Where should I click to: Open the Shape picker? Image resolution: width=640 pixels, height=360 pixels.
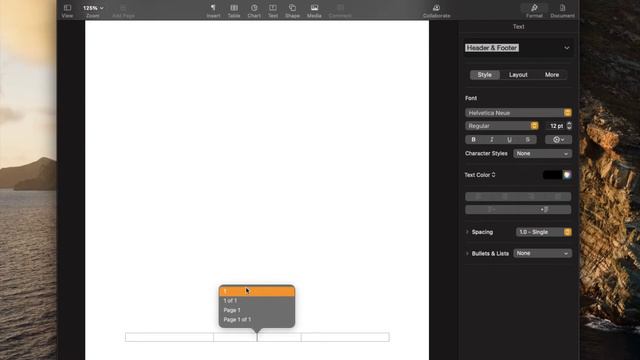[292, 11]
